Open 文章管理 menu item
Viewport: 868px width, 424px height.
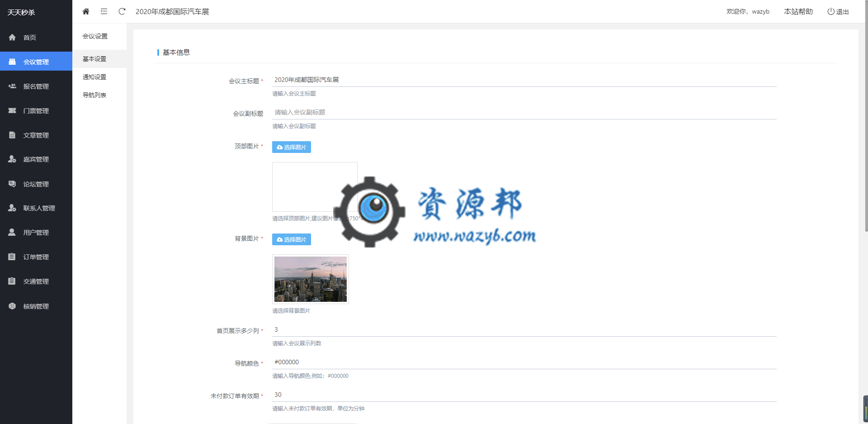tap(36, 135)
